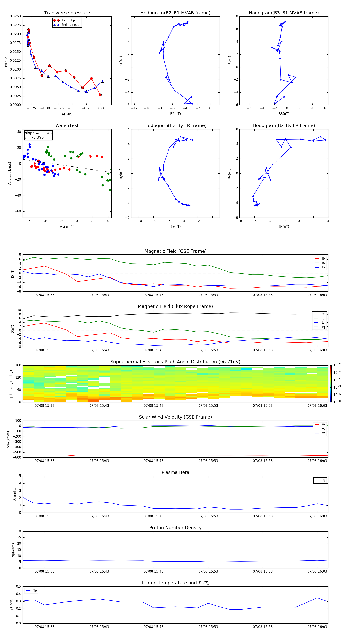Click the 'Tp' legend entry
The width and height of the screenshot is (351, 644).
click(x=31, y=591)
